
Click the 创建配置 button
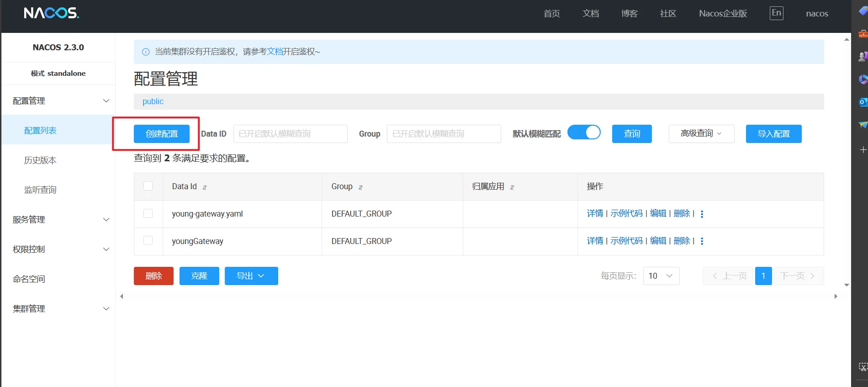(x=162, y=134)
